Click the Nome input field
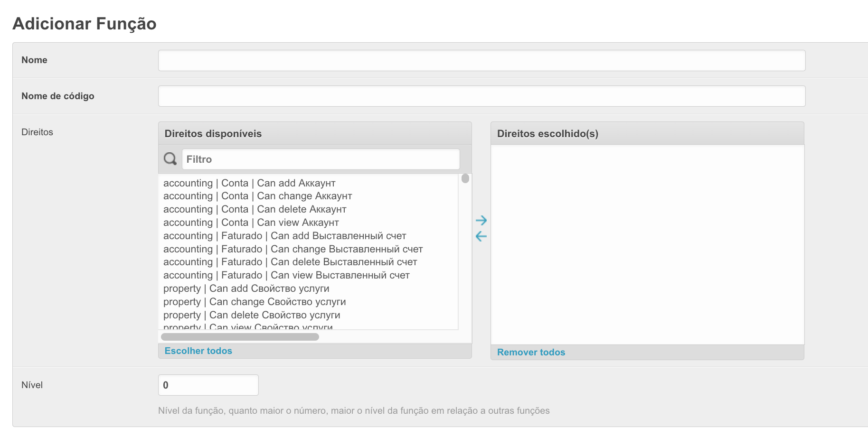 [481, 61]
